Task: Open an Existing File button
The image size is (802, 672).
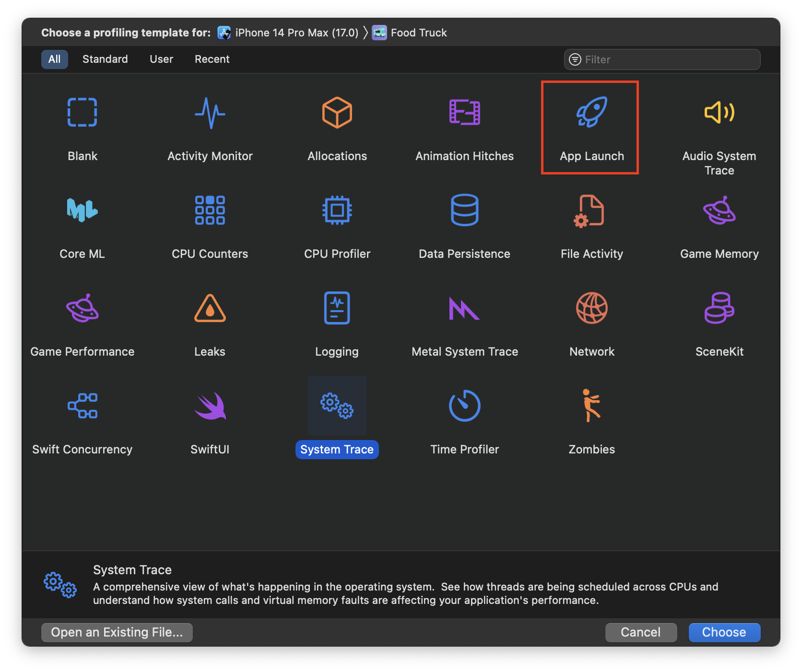Action: tap(117, 632)
